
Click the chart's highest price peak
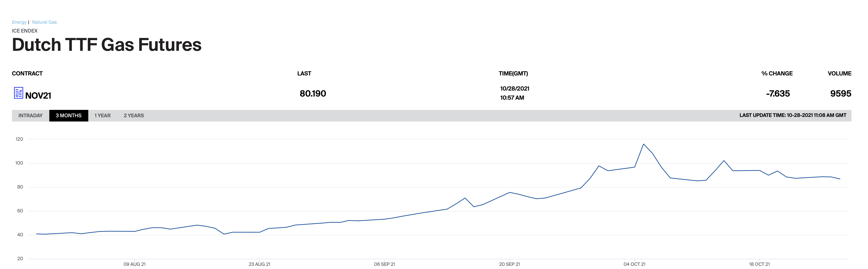pyautogui.click(x=644, y=144)
